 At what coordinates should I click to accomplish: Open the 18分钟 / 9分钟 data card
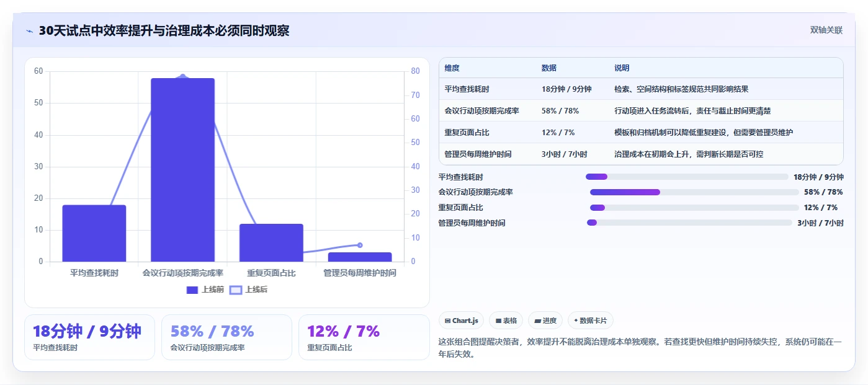[x=89, y=337]
